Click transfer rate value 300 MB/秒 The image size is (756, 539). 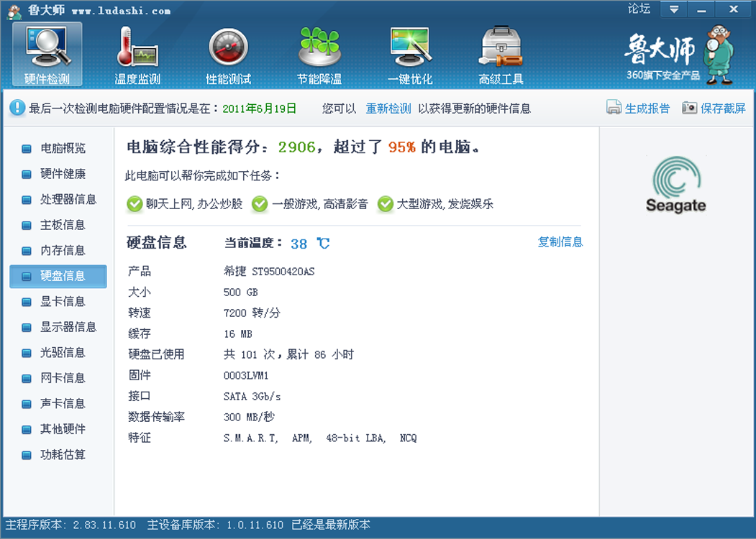point(249,417)
